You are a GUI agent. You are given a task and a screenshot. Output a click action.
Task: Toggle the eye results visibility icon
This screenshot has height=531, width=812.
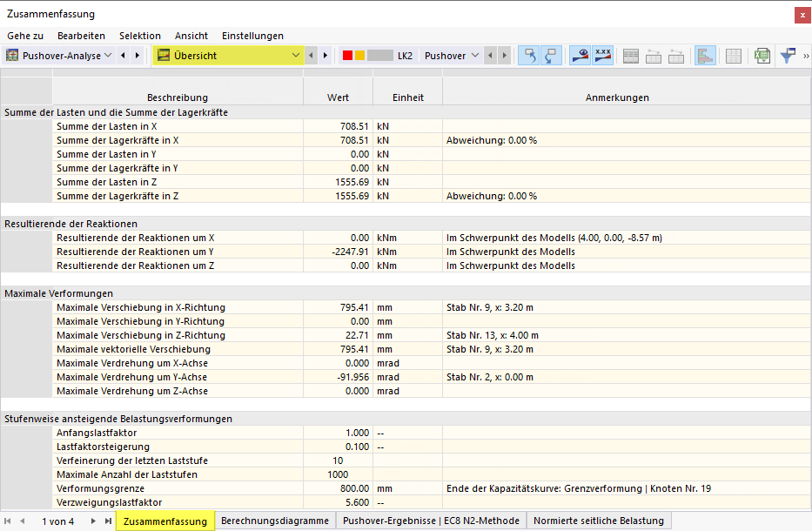pos(580,56)
